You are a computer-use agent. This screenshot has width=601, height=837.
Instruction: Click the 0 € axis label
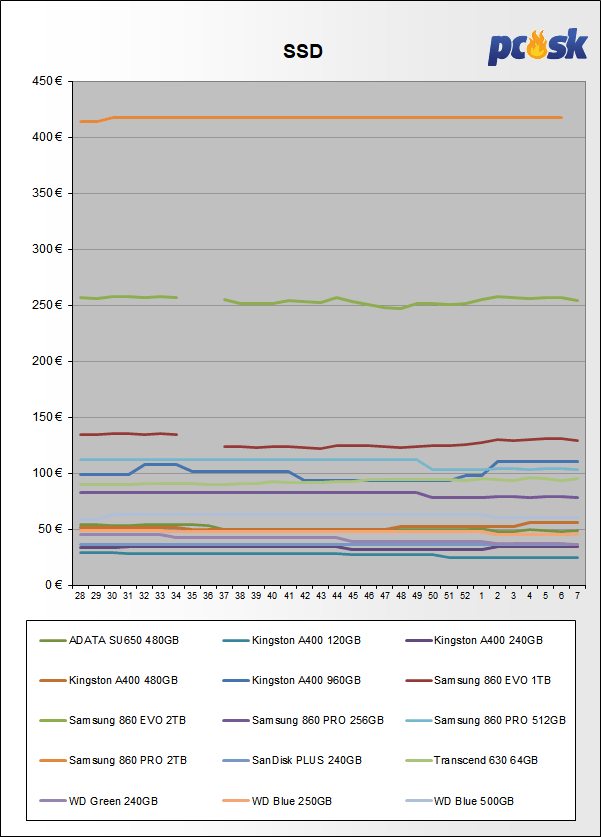pos(53,585)
